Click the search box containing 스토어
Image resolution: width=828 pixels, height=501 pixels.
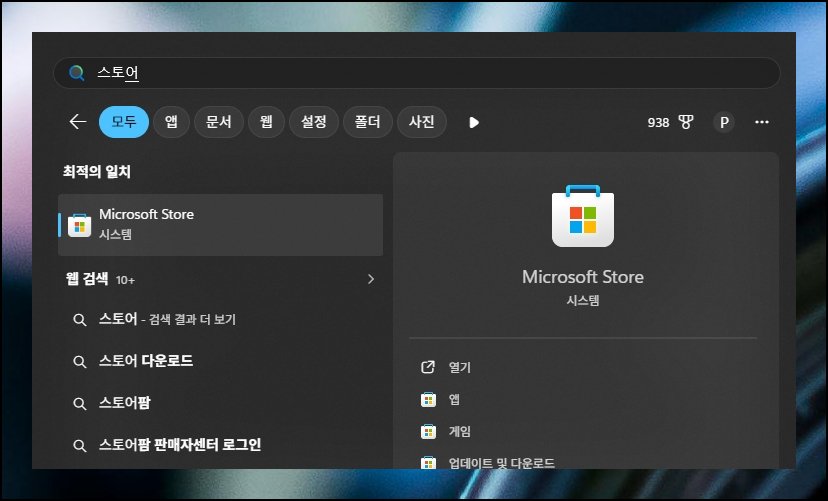(x=417, y=72)
